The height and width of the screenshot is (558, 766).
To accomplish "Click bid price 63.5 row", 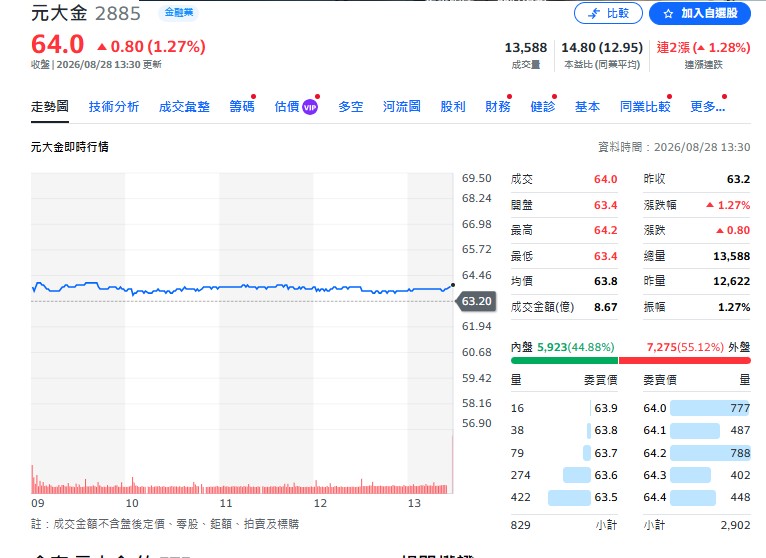I will 564,497.
